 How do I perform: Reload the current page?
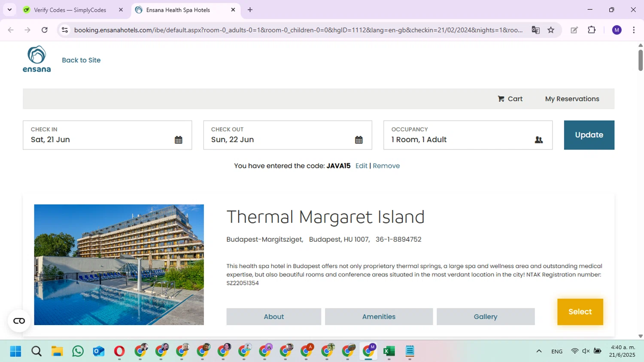(44, 30)
